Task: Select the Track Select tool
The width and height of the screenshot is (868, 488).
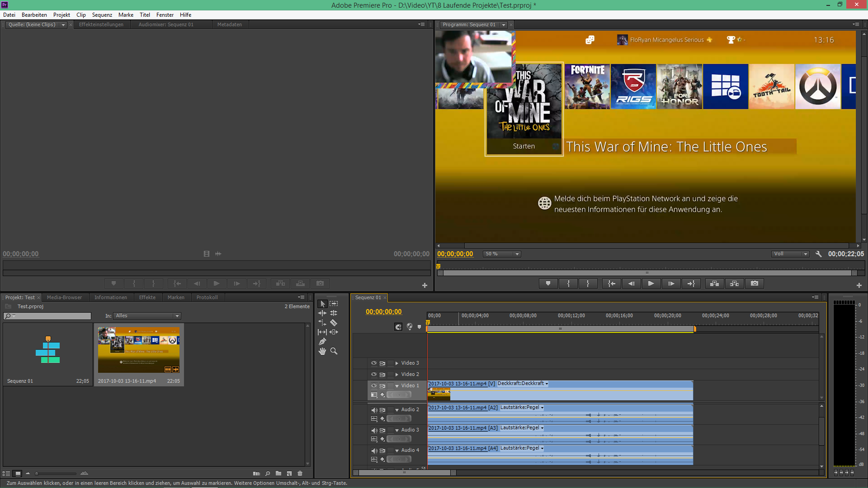Action: (x=334, y=304)
